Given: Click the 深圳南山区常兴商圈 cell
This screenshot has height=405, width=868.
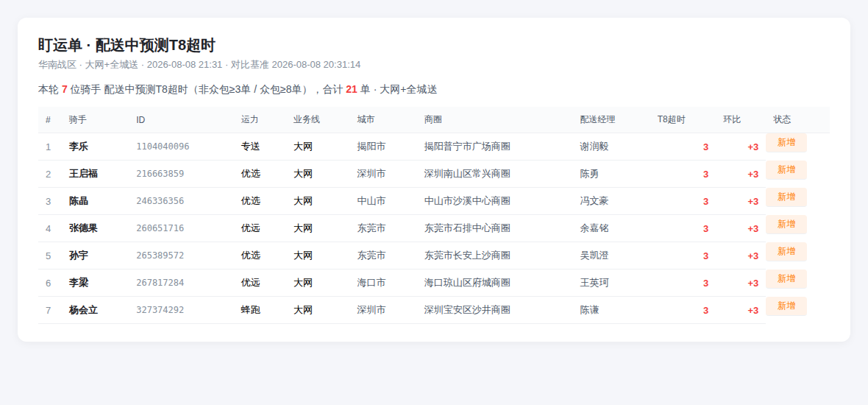Looking at the screenshot, I should pos(467,174).
